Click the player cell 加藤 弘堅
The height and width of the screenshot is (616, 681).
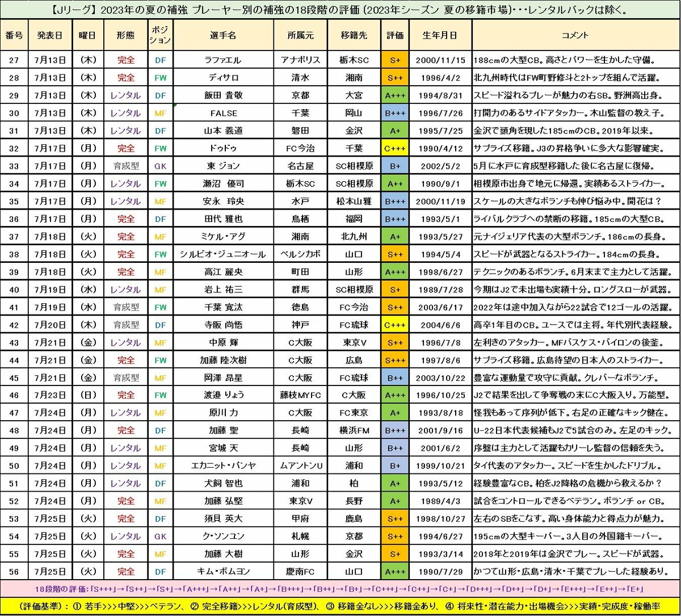(x=222, y=500)
